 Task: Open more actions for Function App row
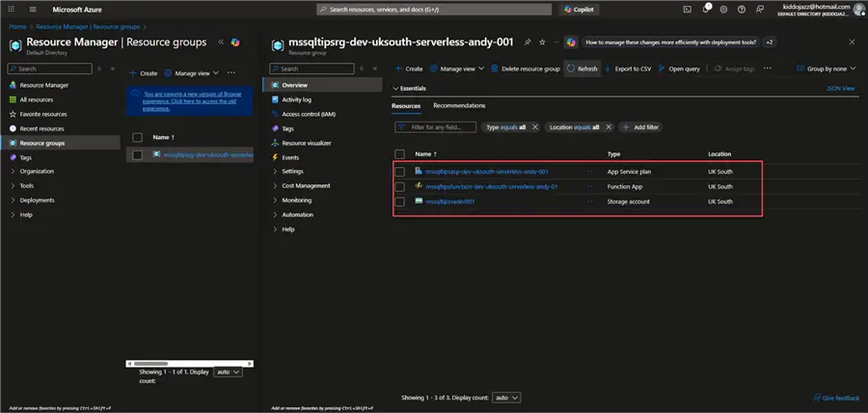(x=590, y=186)
